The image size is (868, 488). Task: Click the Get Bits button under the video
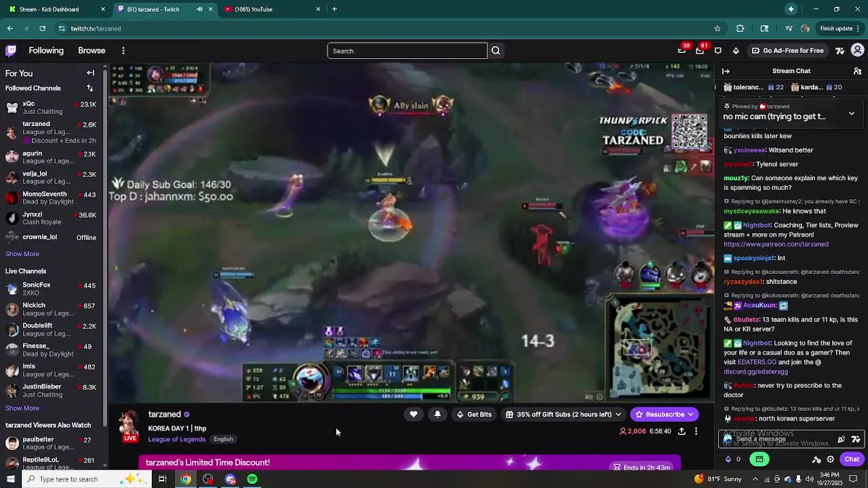[x=474, y=414]
